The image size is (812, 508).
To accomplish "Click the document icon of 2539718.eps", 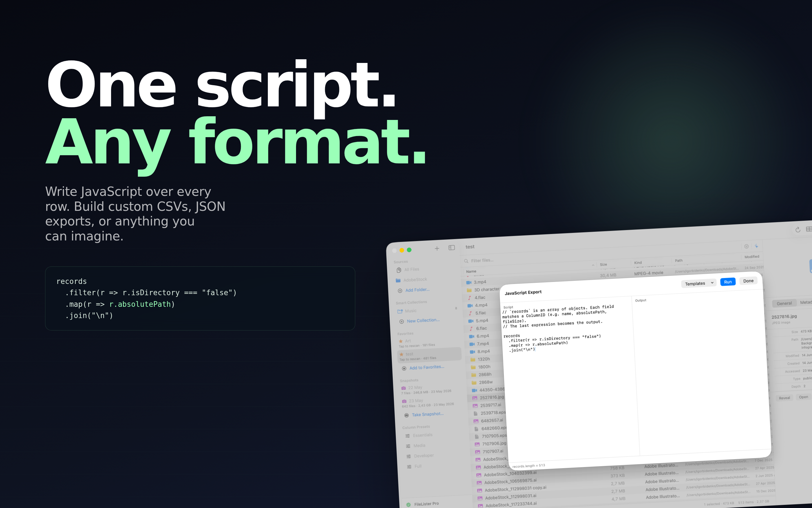I will pyautogui.click(x=475, y=413).
